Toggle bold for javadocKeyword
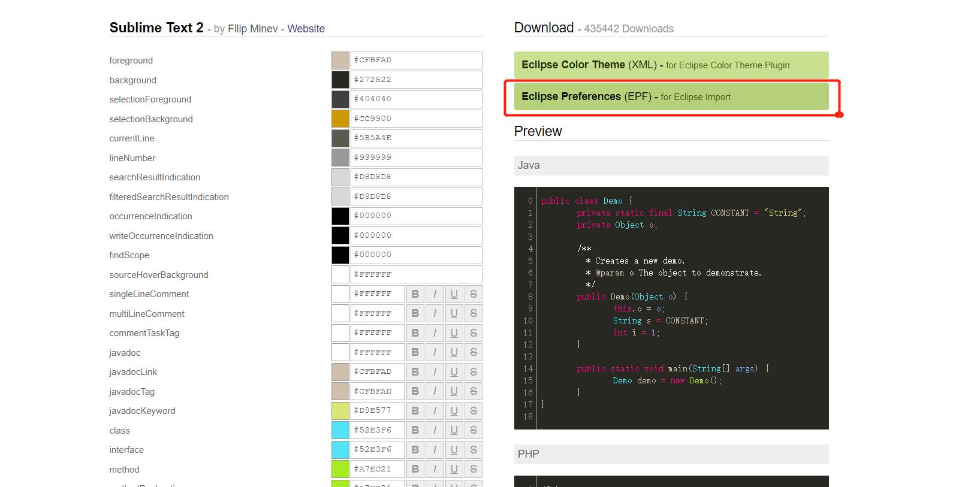980x487 pixels. coord(415,411)
